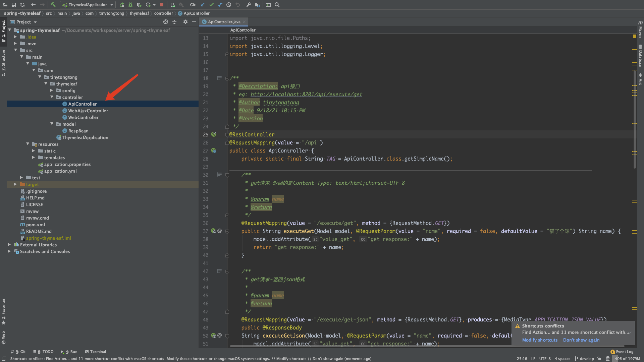Collapse the controller package
This screenshot has height=362, width=644.
click(x=52, y=97)
